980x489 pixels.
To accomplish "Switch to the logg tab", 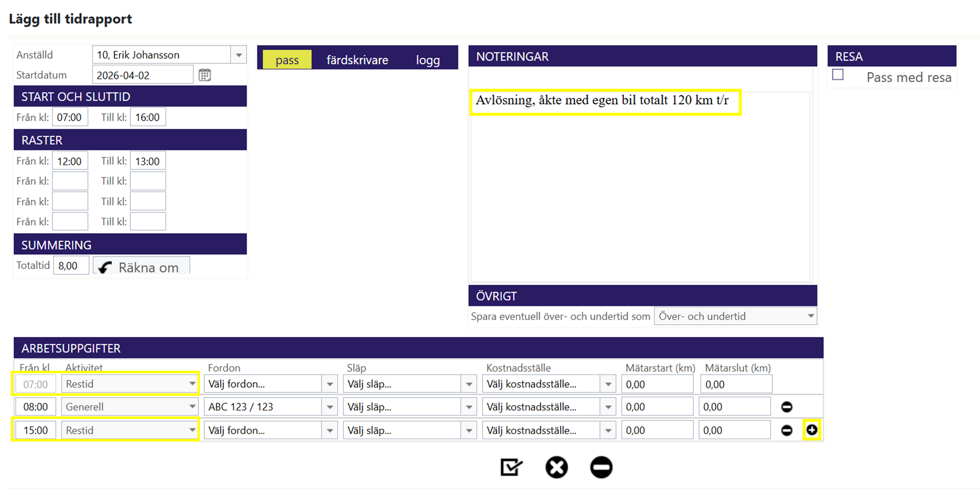I will (x=428, y=60).
